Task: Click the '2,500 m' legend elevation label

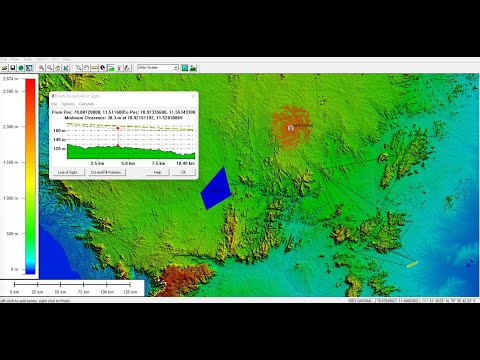Action: click(x=10, y=91)
